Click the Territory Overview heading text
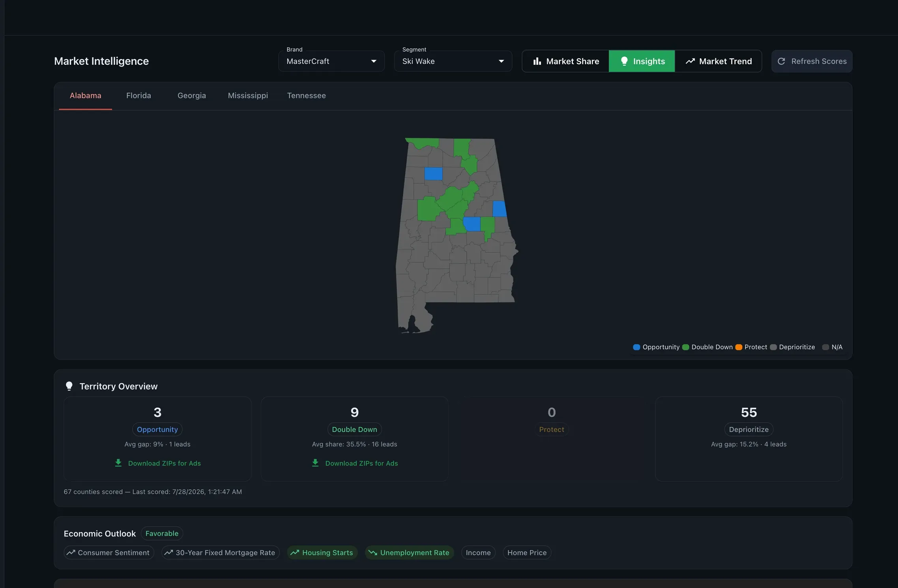The image size is (898, 588). click(118, 386)
